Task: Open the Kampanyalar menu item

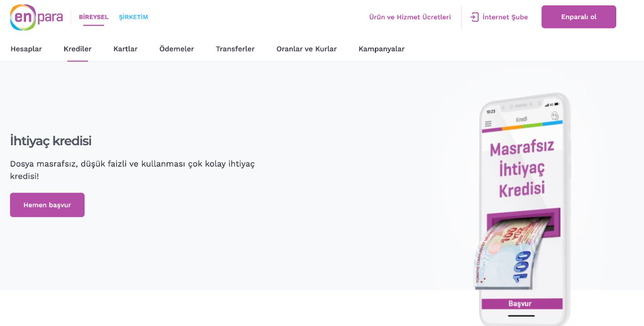Action: click(x=381, y=49)
